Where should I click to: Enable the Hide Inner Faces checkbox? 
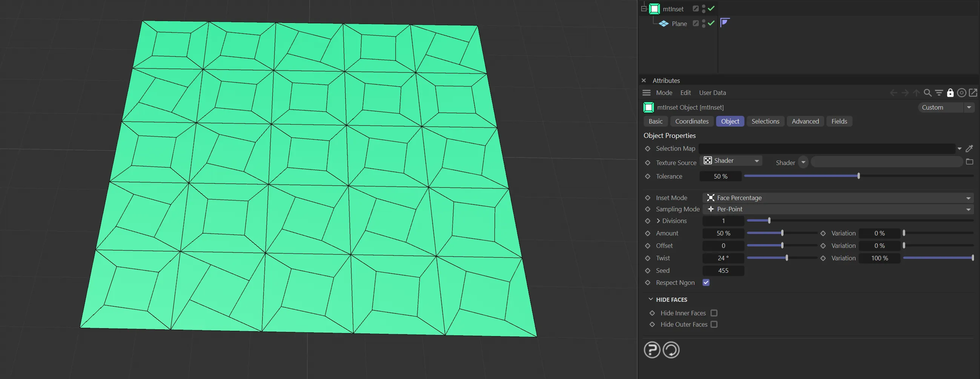click(714, 313)
